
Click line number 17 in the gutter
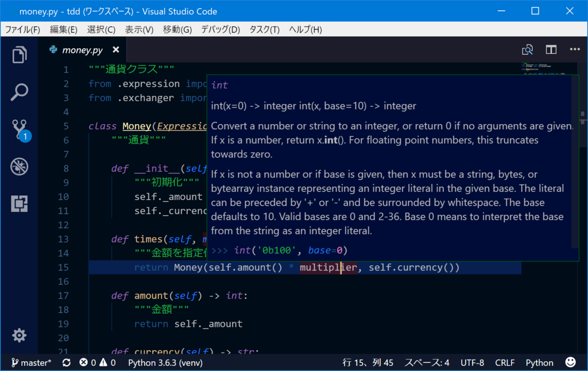point(63,296)
